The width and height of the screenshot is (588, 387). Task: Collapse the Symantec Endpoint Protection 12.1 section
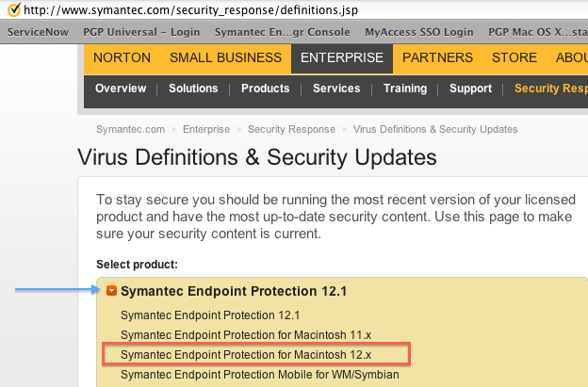coord(111,291)
